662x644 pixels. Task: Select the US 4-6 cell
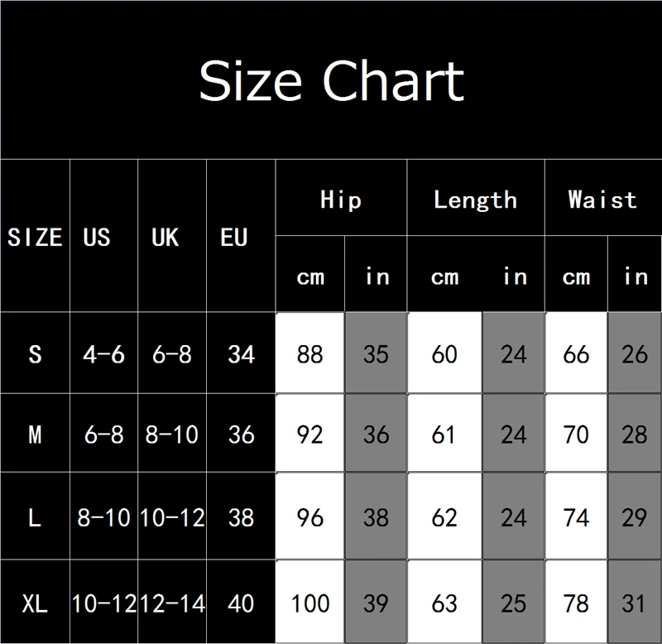104,353
